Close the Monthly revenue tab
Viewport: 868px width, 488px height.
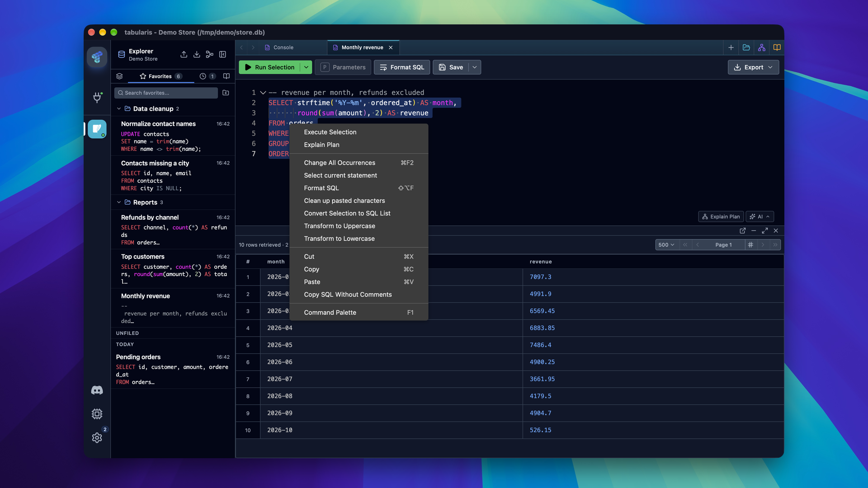[x=391, y=47]
